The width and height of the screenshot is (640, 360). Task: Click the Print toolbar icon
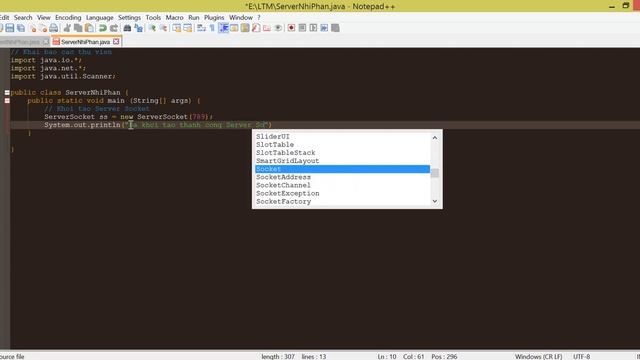click(53, 28)
